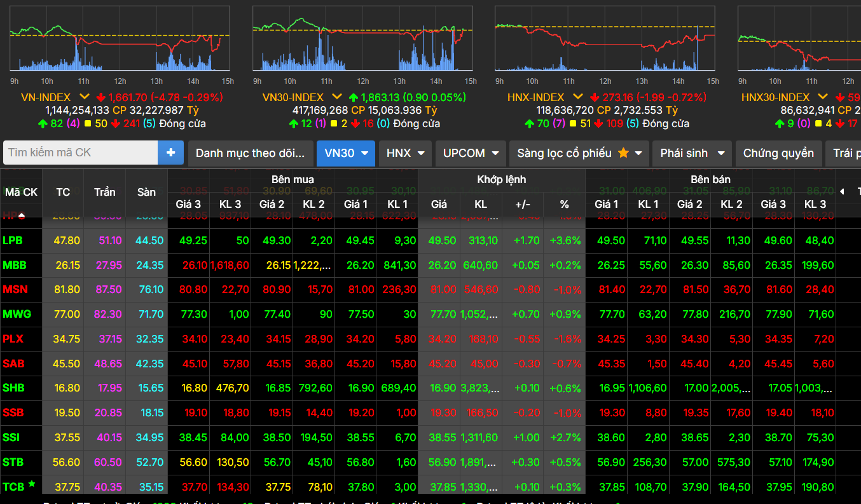Switch to the Chứng quyền tab
This screenshot has height=504, width=861.
(x=778, y=153)
